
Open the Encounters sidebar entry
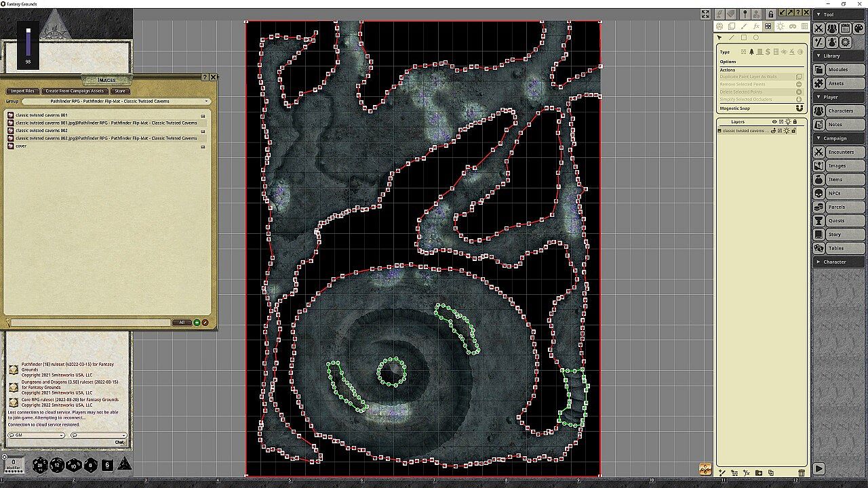(839, 152)
